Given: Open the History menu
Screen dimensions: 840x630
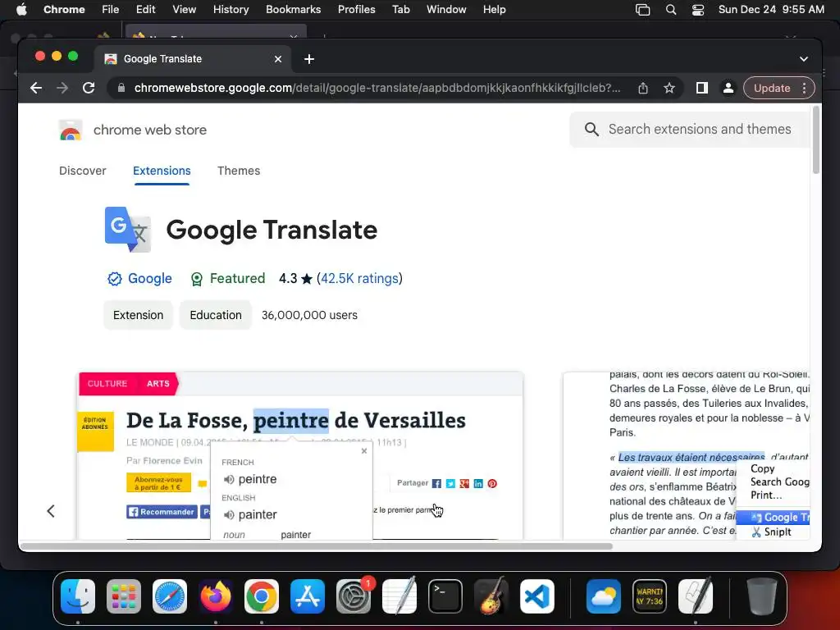Looking at the screenshot, I should click(x=231, y=10).
